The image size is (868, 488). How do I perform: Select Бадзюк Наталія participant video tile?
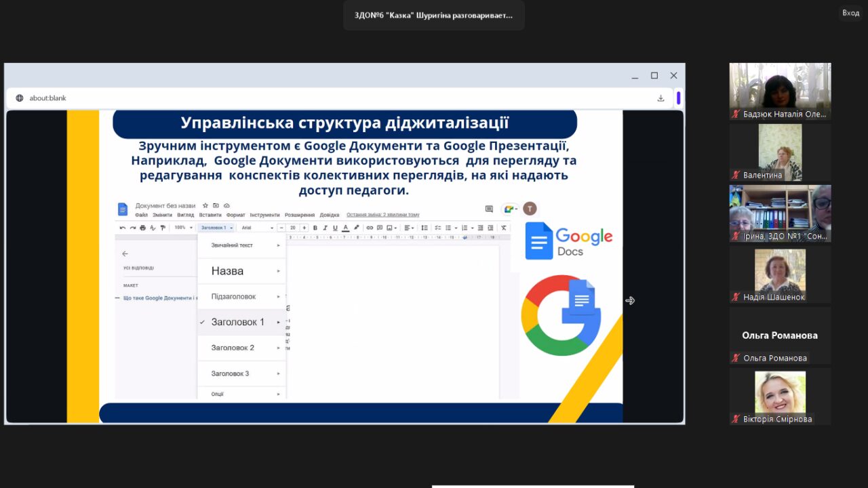(x=780, y=91)
